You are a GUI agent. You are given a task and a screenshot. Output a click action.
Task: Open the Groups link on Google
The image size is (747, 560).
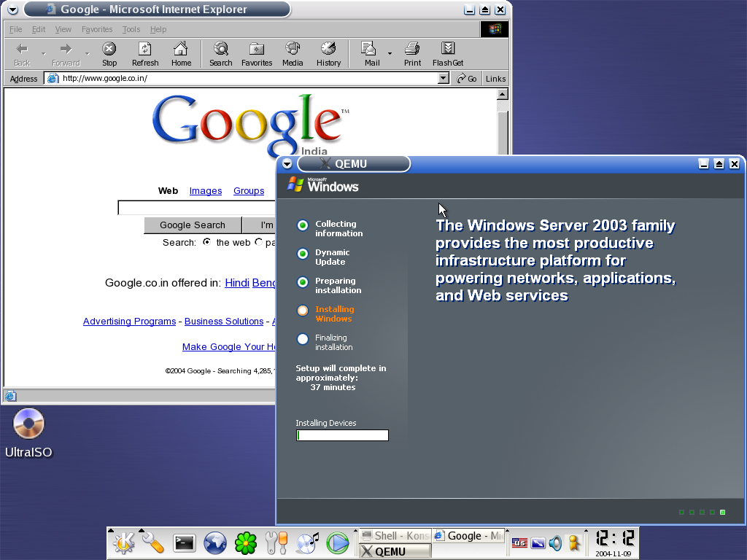[249, 191]
